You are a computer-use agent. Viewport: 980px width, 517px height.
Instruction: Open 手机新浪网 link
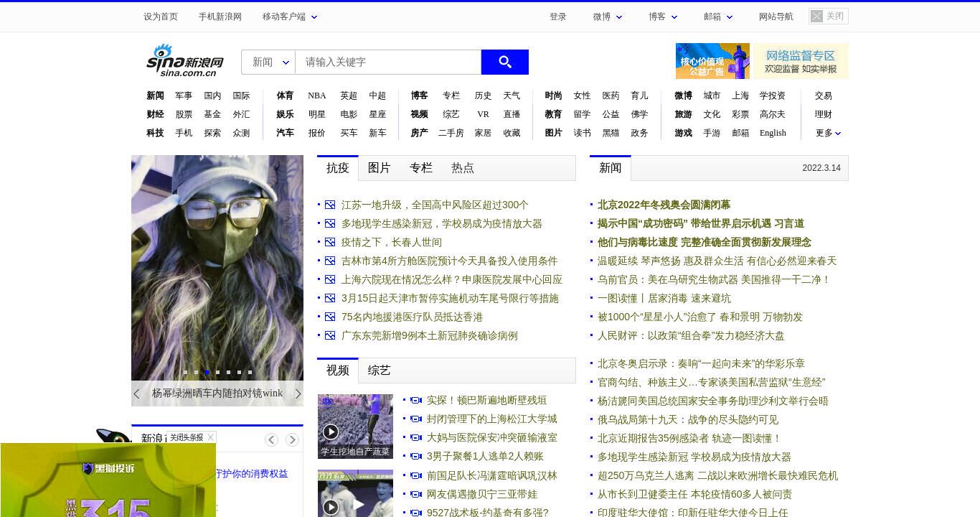coord(220,17)
